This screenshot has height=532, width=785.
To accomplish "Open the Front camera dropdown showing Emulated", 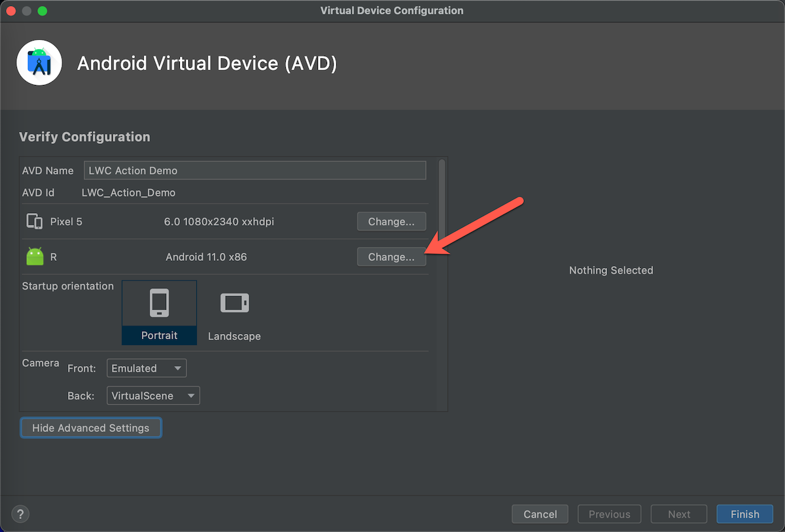I will [x=146, y=367].
